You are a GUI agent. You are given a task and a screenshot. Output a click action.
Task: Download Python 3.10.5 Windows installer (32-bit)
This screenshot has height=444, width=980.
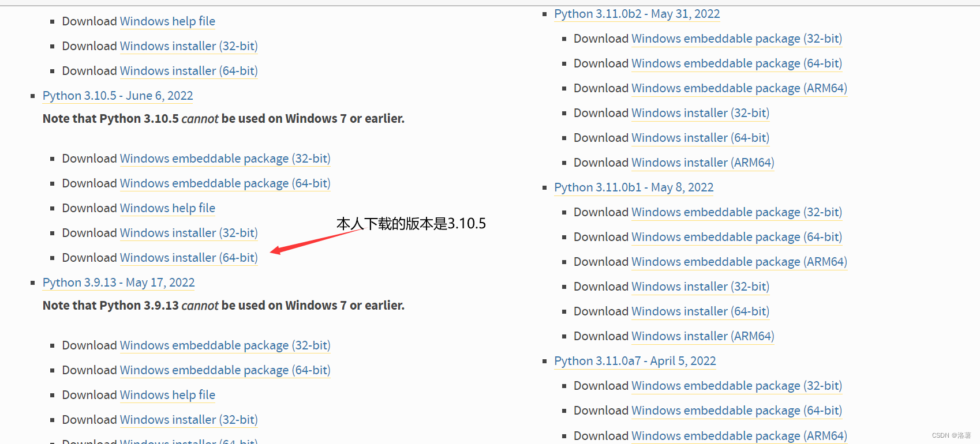tap(189, 233)
